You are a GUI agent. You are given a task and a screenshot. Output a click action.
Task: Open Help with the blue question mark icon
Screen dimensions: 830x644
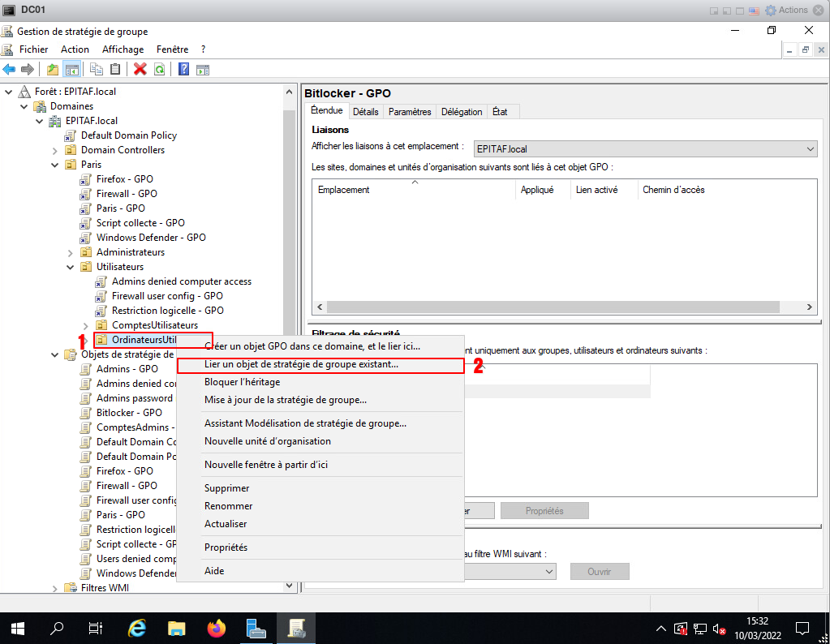[183, 70]
